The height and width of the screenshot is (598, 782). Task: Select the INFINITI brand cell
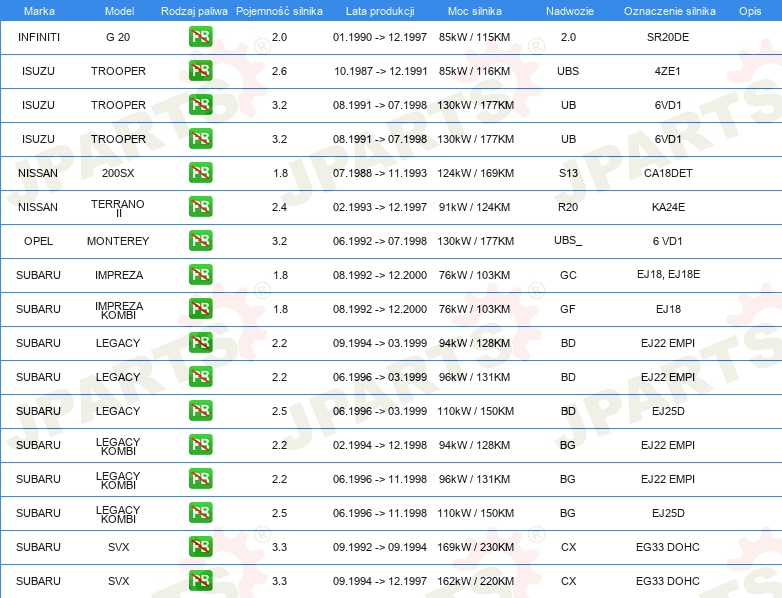38,37
